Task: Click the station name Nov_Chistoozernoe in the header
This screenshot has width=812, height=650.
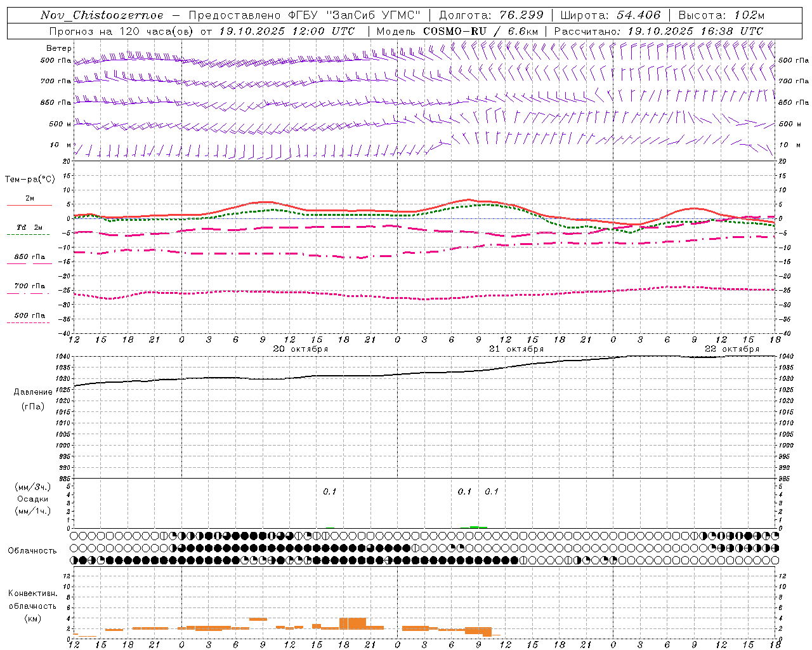Action: (x=101, y=15)
